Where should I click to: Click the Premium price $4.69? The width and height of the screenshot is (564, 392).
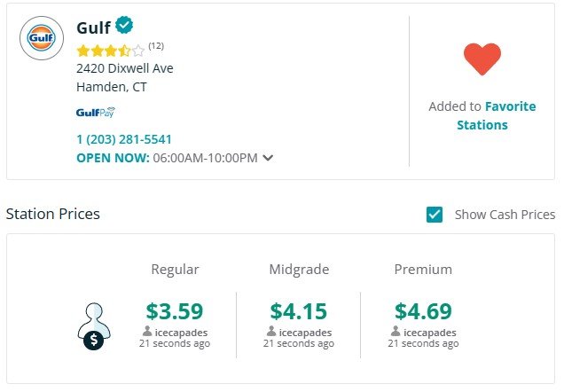coord(423,311)
